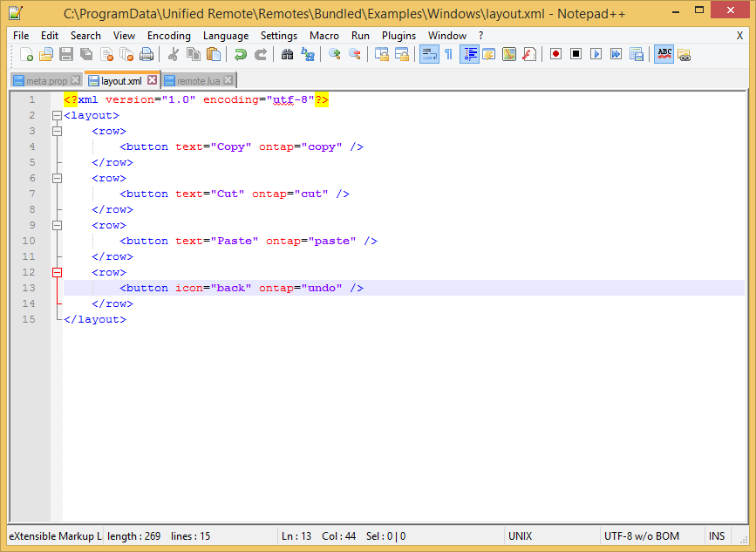Click the Open file folder icon

[46, 54]
